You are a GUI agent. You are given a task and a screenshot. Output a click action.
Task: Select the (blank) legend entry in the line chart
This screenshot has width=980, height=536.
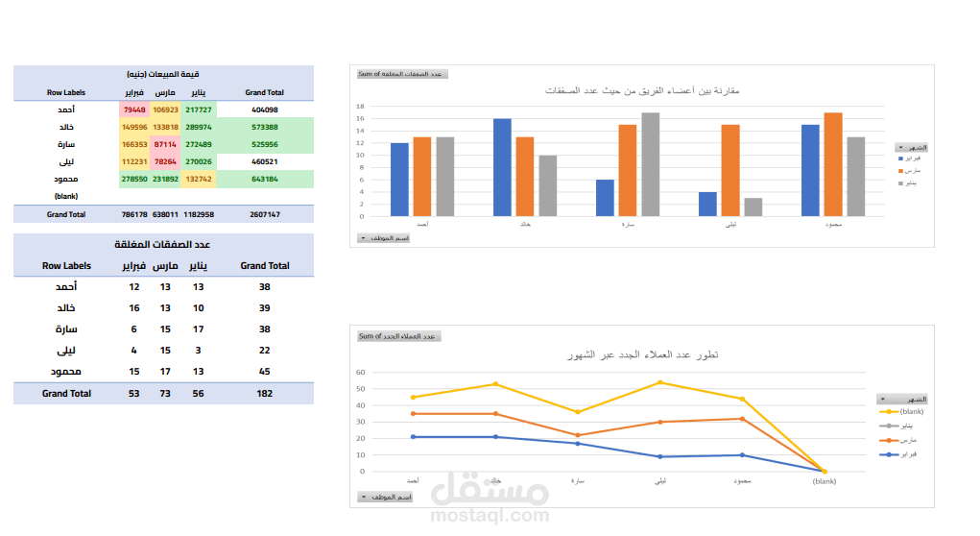[901, 411]
